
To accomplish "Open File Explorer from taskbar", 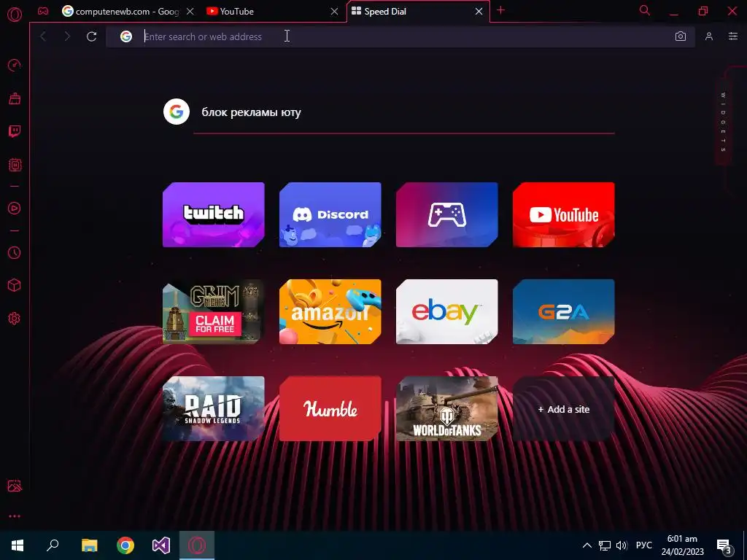I will [89, 545].
